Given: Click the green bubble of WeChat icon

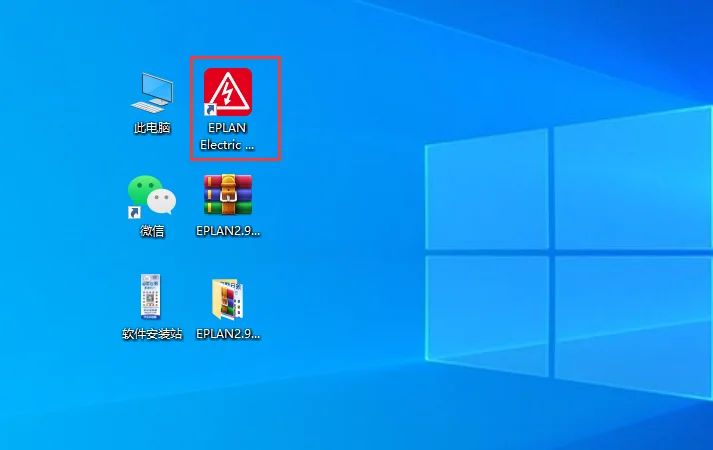Looking at the screenshot, I should 143,188.
